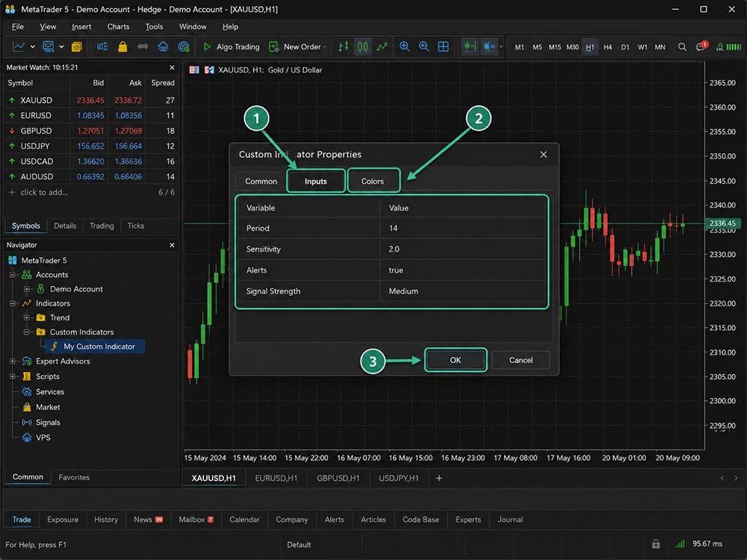Close the Market Watch panel
Image resolution: width=747 pixels, height=560 pixels.
click(172, 68)
